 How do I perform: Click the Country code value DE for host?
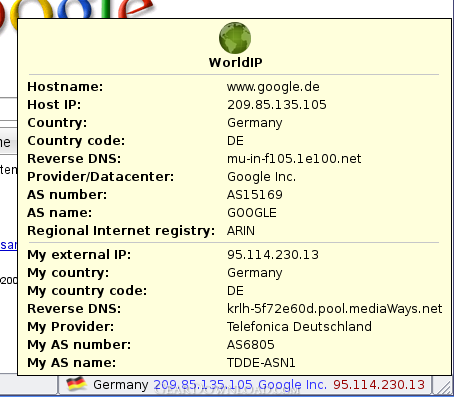(x=235, y=141)
